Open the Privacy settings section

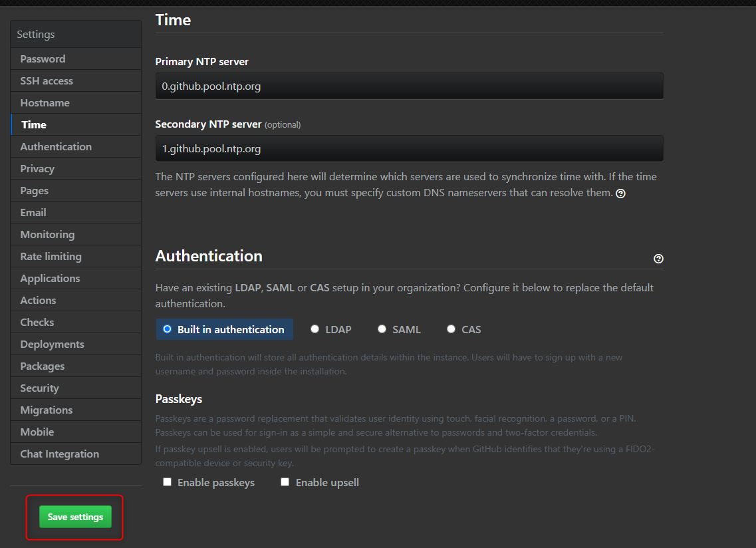click(x=37, y=168)
